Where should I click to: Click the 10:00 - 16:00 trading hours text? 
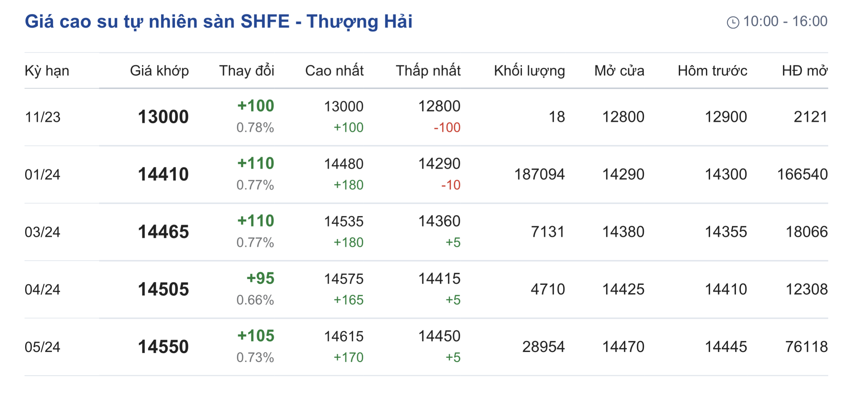(x=785, y=22)
